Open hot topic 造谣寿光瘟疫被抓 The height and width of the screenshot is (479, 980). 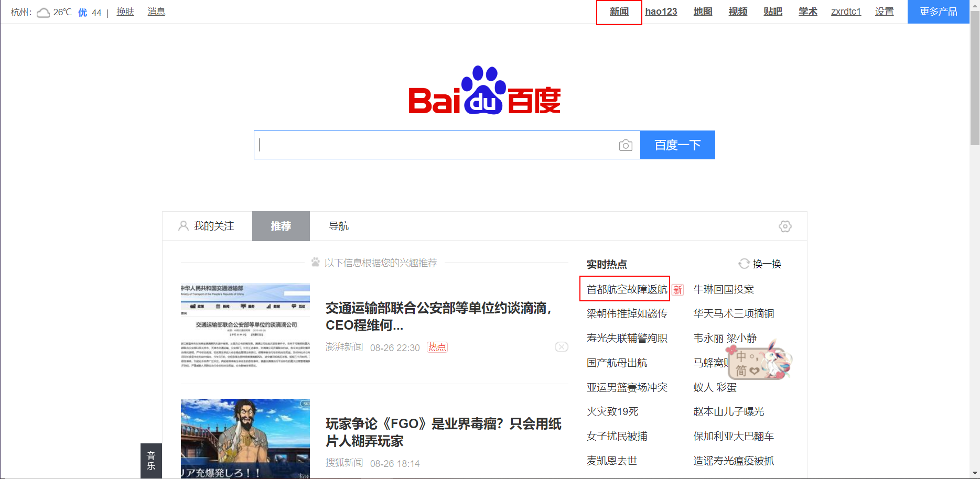click(x=734, y=461)
